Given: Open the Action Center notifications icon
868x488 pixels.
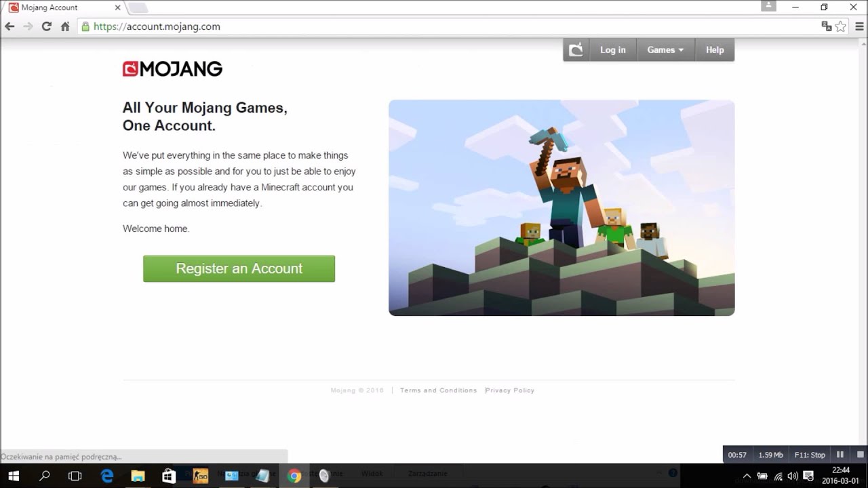Looking at the screenshot, I should tap(809, 476).
